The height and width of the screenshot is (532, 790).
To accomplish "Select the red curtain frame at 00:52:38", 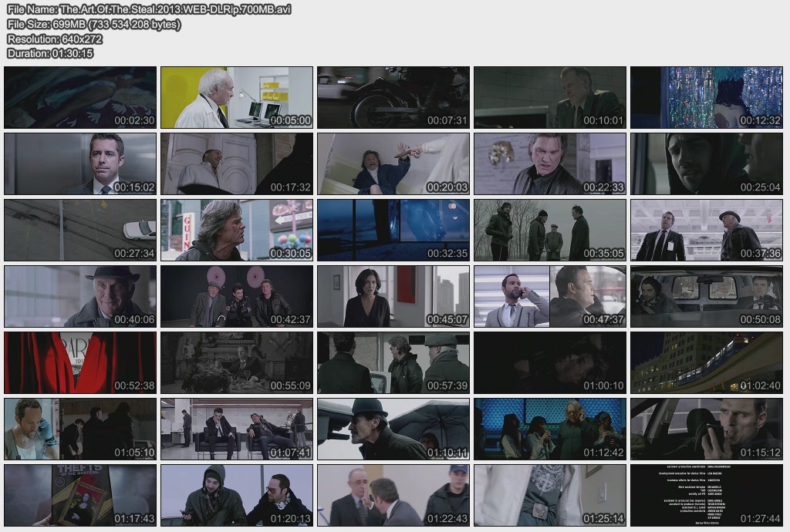I will (x=79, y=362).
